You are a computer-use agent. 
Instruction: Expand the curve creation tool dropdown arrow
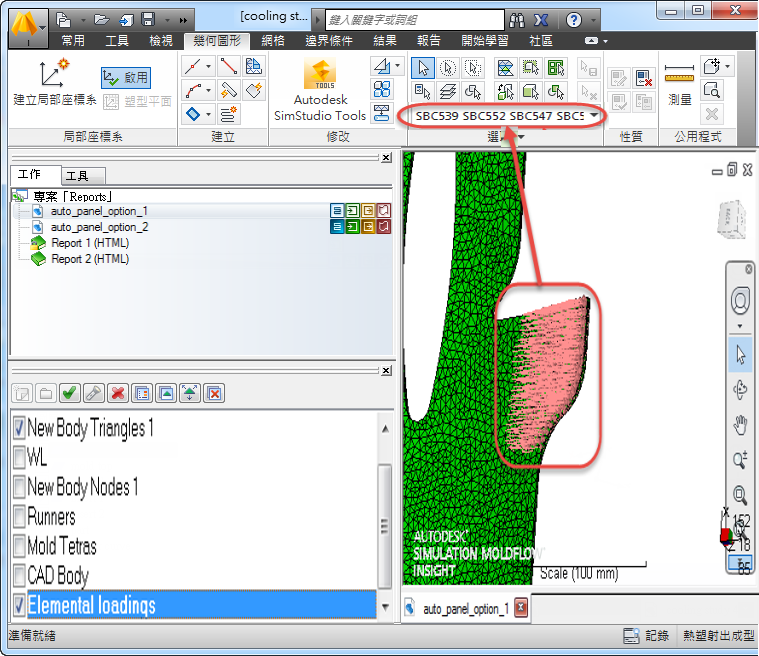[x=209, y=90]
